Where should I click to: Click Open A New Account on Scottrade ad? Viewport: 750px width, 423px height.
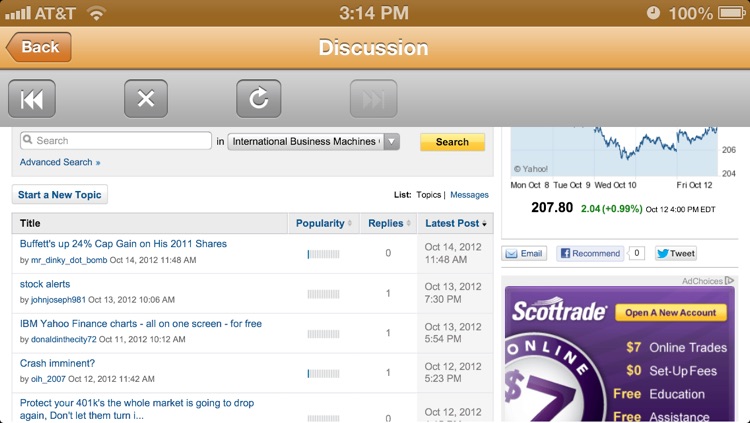(671, 312)
